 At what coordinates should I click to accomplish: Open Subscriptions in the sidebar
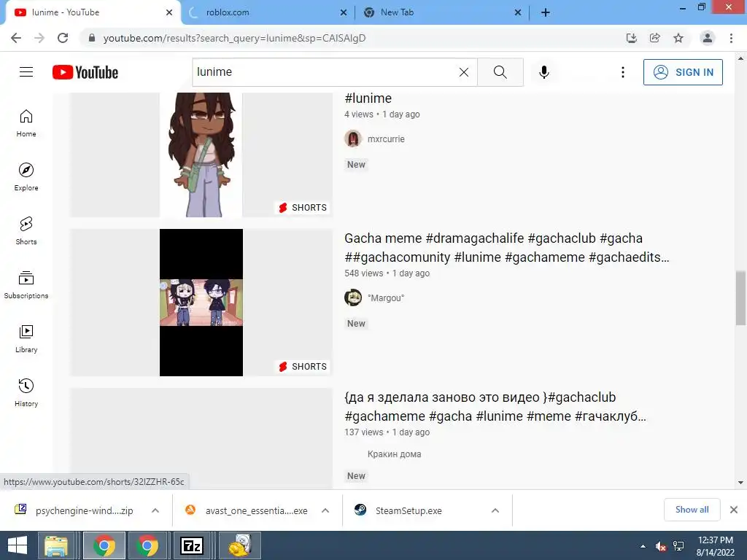click(26, 285)
